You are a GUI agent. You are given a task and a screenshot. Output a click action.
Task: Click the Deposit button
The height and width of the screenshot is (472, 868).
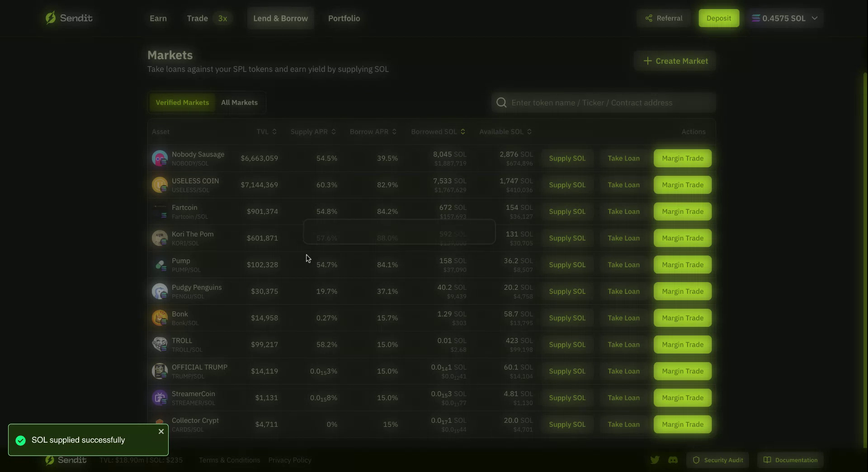pyautogui.click(x=718, y=18)
